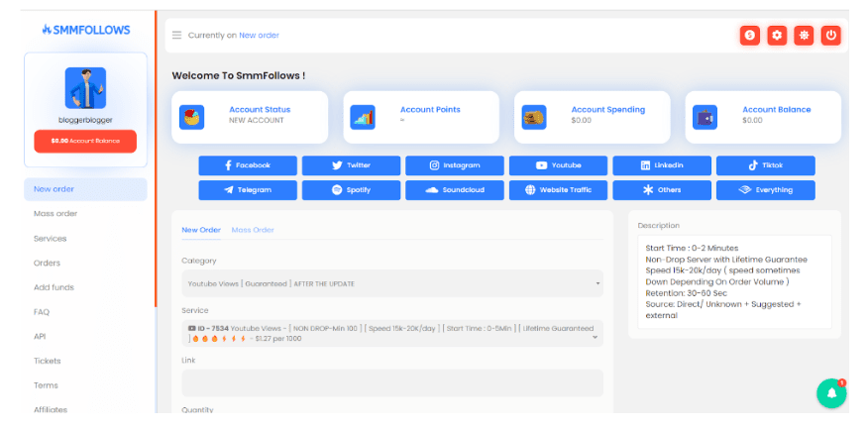Filter services by Telegram
The width and height of the screenshot is (868, 430).
pos(248,190)
